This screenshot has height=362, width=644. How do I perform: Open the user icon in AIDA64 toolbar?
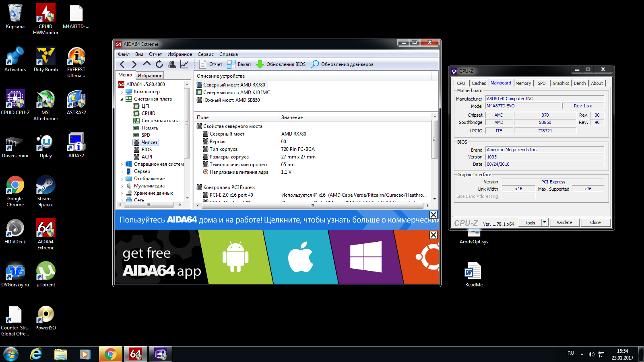(x=172, y=64)
